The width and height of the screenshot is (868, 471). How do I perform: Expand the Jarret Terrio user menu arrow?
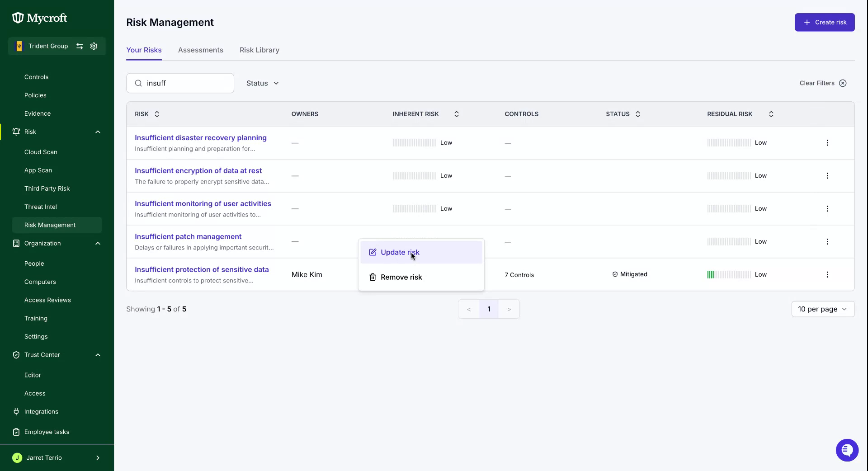98,457
